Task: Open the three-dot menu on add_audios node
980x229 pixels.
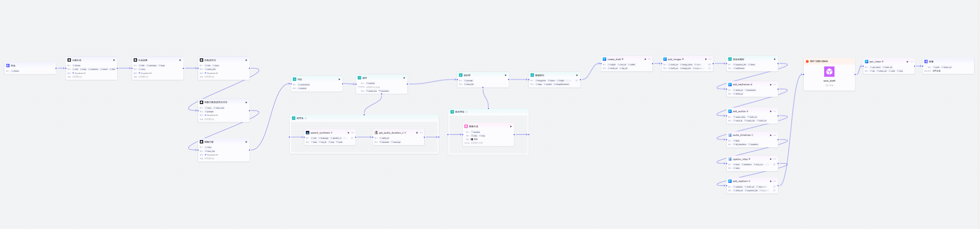Action: 775,111
